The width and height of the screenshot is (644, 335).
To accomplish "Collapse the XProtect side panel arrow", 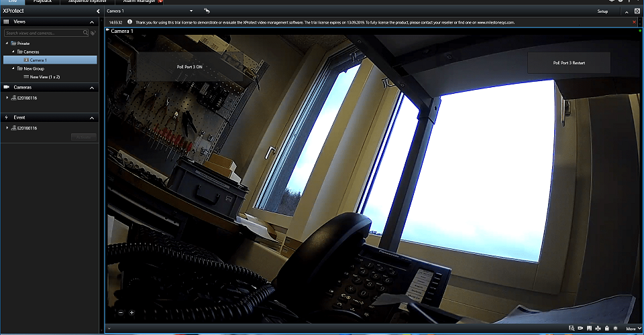I will [98, 11].
